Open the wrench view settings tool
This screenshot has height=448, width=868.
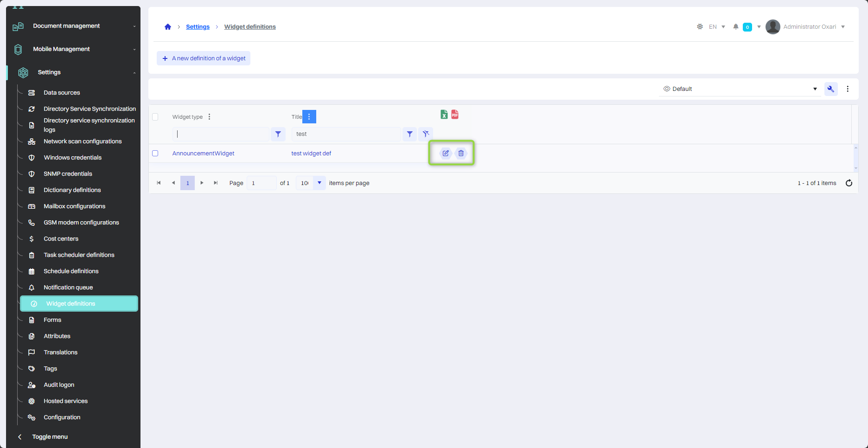[830, 89]
